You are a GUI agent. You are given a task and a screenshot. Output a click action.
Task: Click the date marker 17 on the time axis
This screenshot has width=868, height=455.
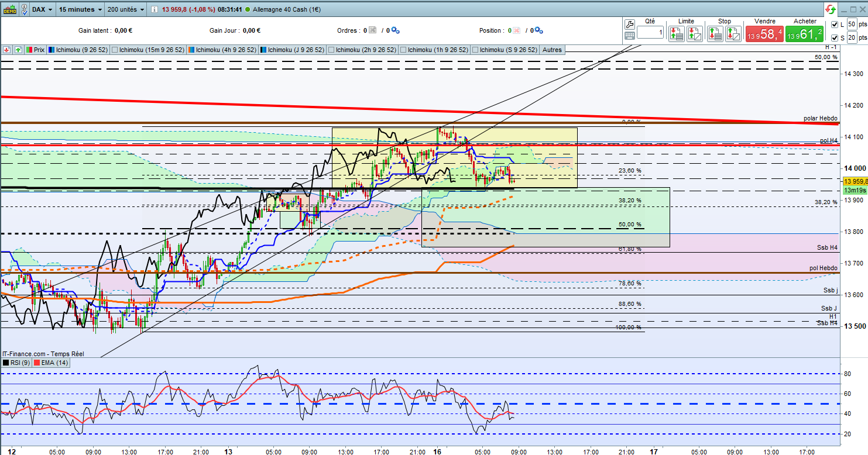click(x=654, y=451)
